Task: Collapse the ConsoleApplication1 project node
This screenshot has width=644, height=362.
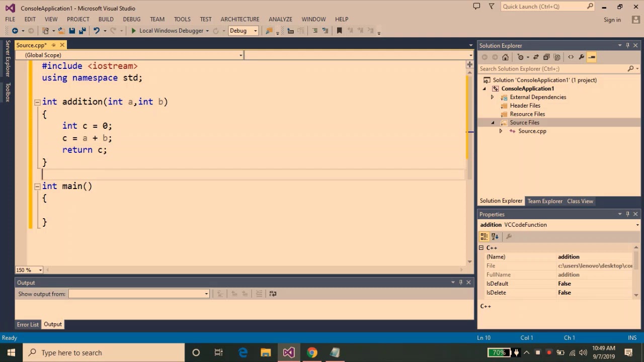Action: 485,88
